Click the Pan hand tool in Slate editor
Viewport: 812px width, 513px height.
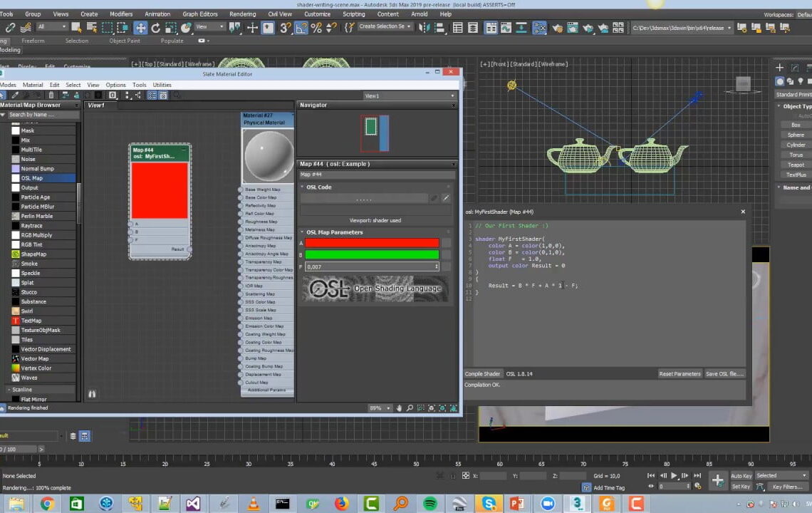tap(400, 408)
